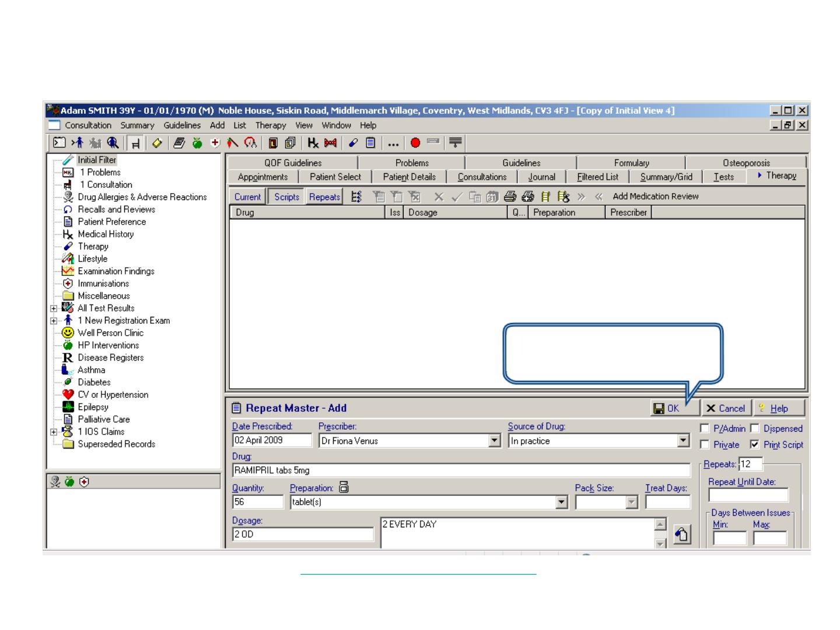Enable the P/Admin checkbox

[705, 429]
